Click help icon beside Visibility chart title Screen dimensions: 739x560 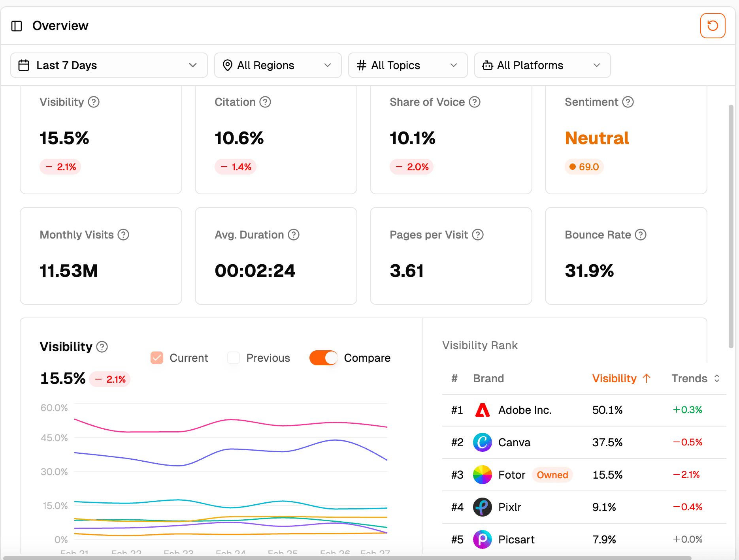tap(102, 347)
